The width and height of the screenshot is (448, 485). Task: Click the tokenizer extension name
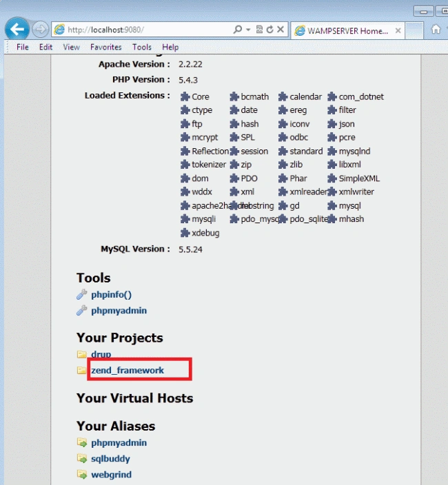(209, 165)
